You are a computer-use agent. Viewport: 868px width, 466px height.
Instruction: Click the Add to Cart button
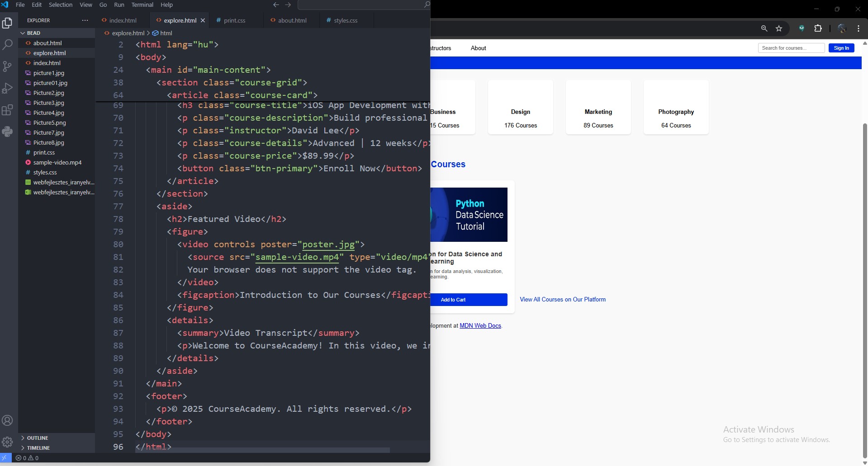(469, 300)
